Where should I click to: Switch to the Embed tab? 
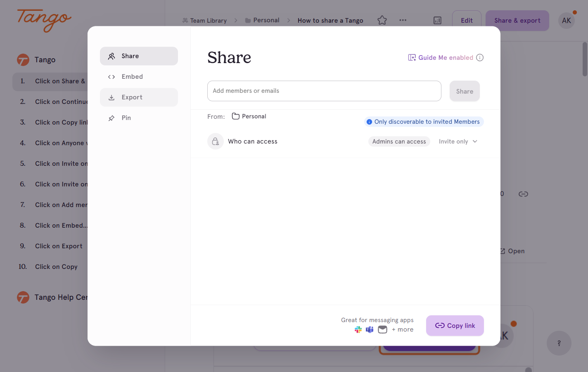click(x=139, y=77)
